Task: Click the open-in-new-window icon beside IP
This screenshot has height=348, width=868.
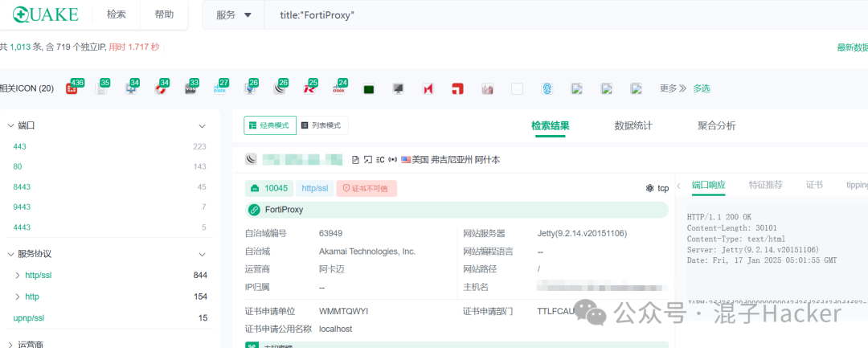Action: click(x=367, y=160)
